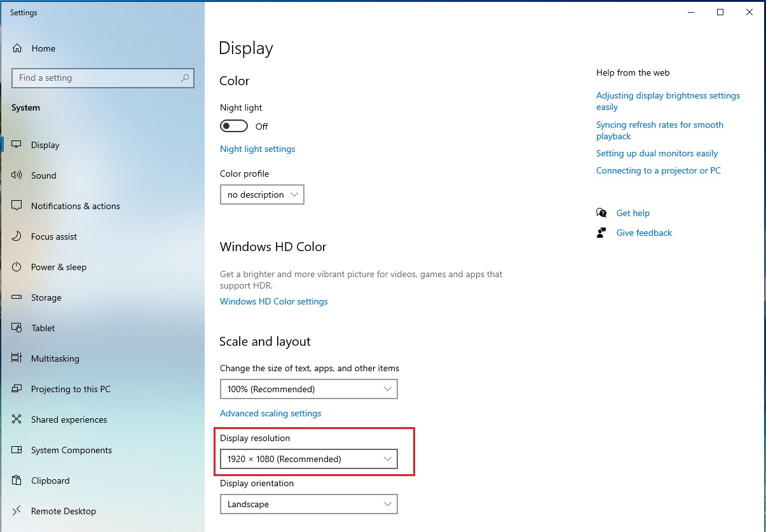Image resolution: width=766 pixels, height=532 pixels.
Task: Click the Windows HD Color settings link
Action: [x=273, y=301]
